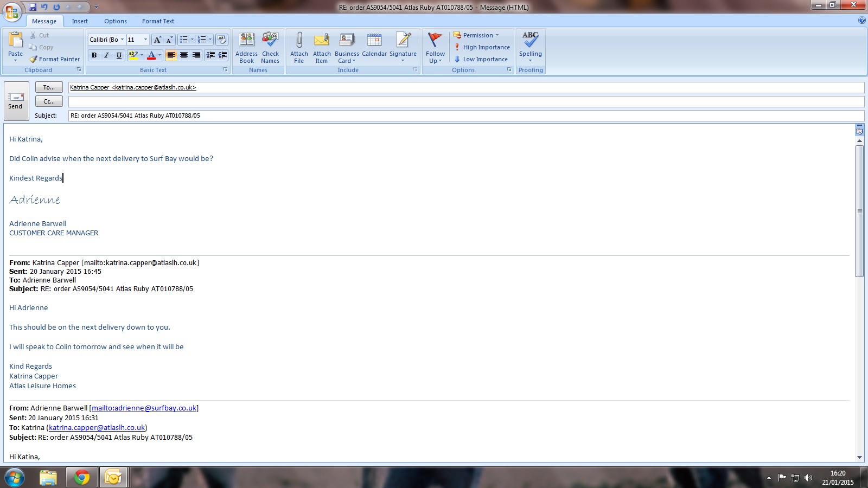Send the email to Katrina
868x488 pixels.
tap(16, 101)
